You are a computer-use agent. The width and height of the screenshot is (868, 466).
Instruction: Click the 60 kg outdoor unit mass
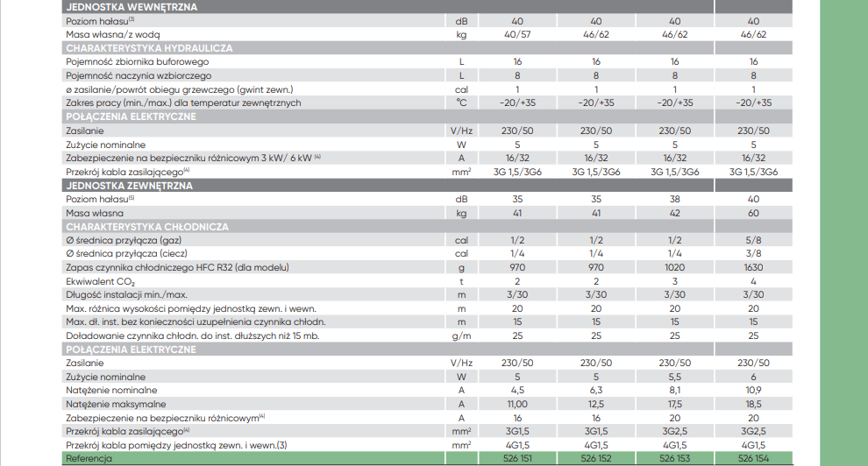753,213
